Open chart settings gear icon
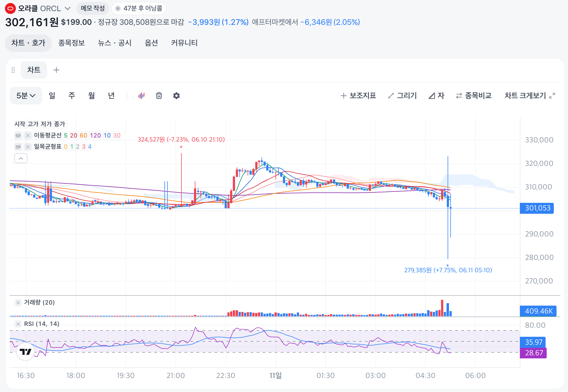568x392 pixels. (x=176, y=96)
